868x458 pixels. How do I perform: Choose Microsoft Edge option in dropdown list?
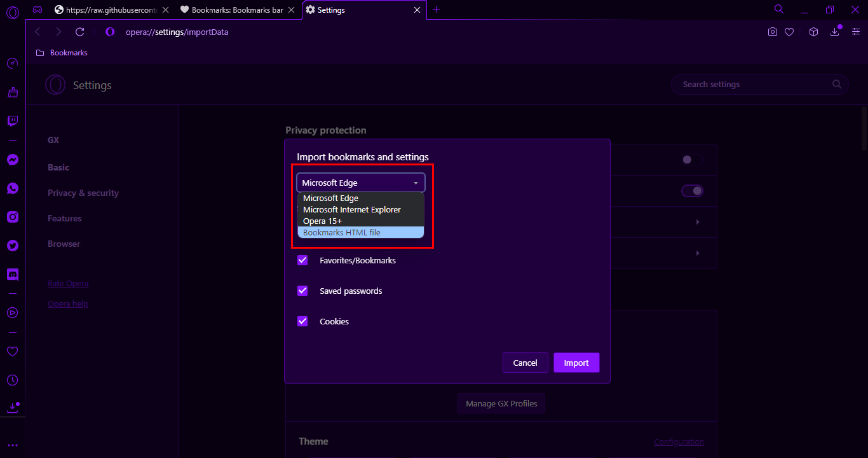tap(361, 198)
